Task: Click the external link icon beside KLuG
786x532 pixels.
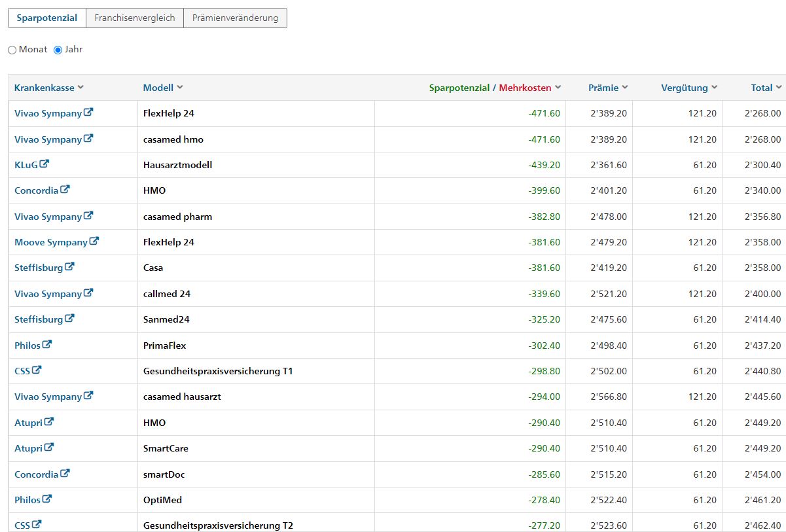Action: (45, 164)
